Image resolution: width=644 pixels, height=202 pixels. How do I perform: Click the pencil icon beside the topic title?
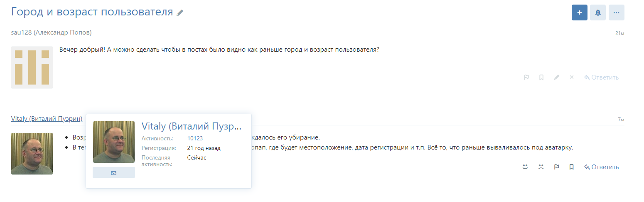click(180, 13)
